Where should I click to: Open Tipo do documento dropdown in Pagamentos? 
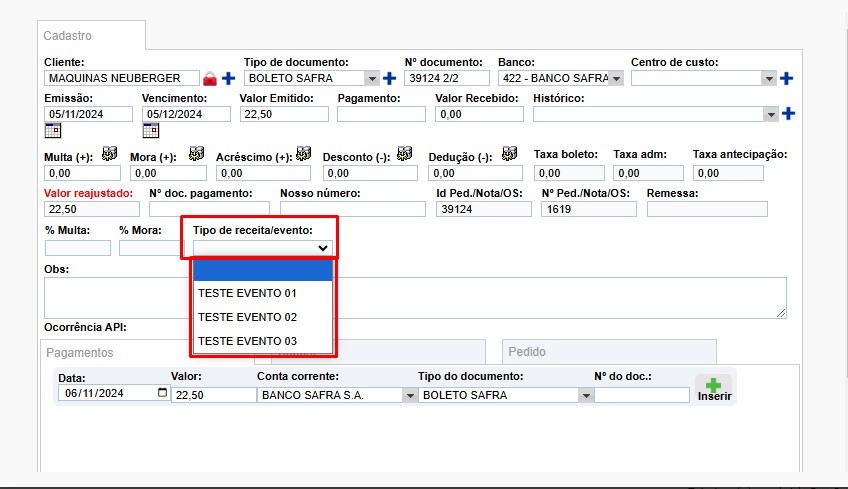[x=586, y=395]
